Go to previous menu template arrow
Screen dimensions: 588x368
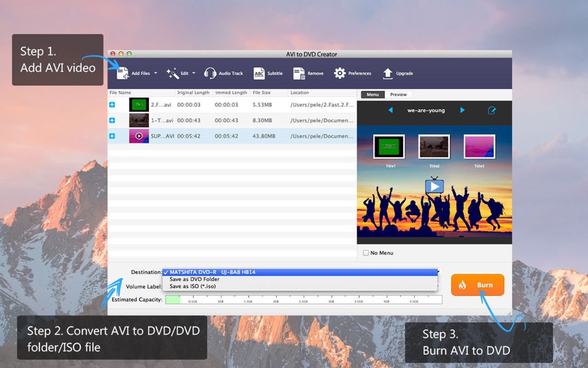391,110
